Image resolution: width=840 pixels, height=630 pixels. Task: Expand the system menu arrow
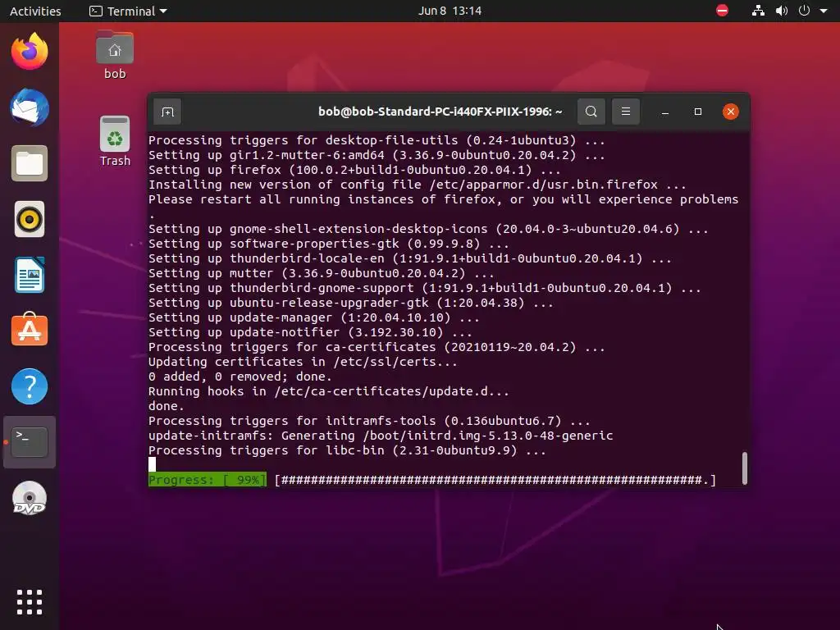click(824, 11)
